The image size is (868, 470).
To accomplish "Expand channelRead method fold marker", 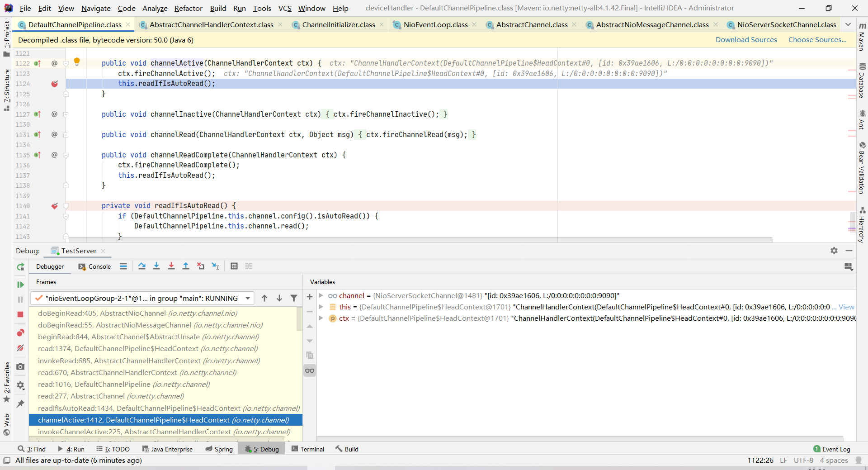I will click(x=66, y=135).
